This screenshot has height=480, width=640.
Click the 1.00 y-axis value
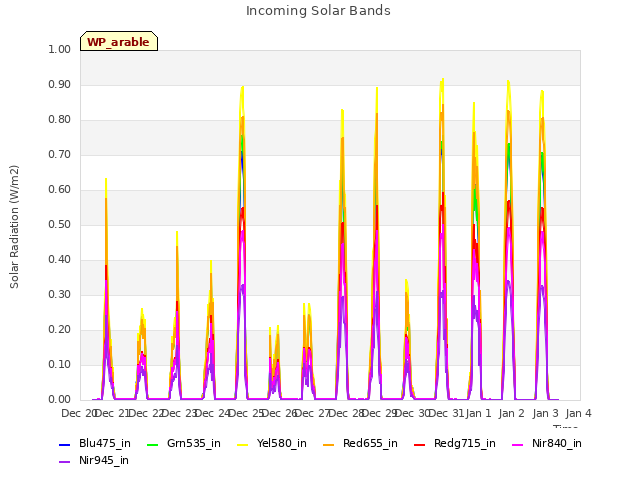point(59,49)
